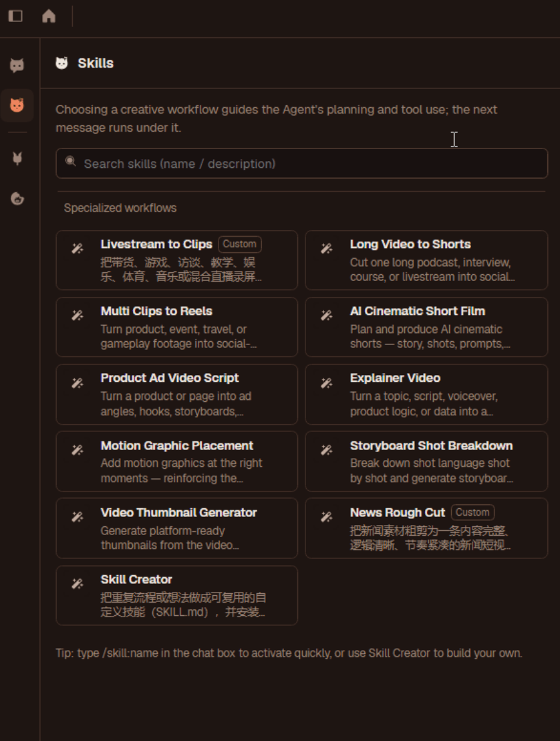This screenshot has height=741, width=560.
Task: Click the wand icon on Multi Clips to Reels
Action: coord(78,315)
